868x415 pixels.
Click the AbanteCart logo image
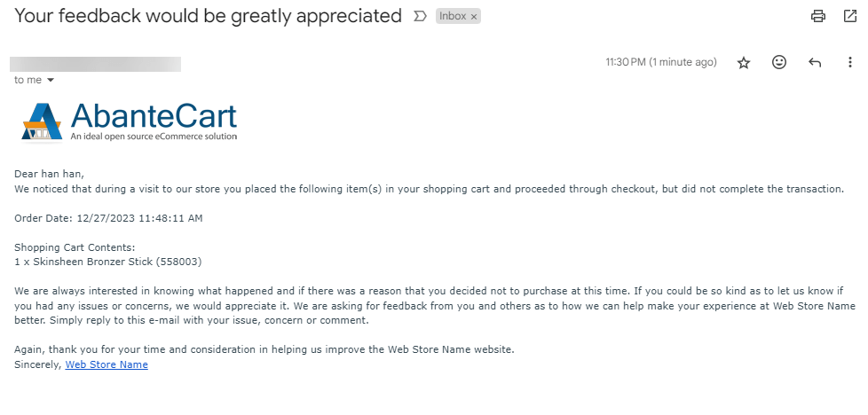130,122
